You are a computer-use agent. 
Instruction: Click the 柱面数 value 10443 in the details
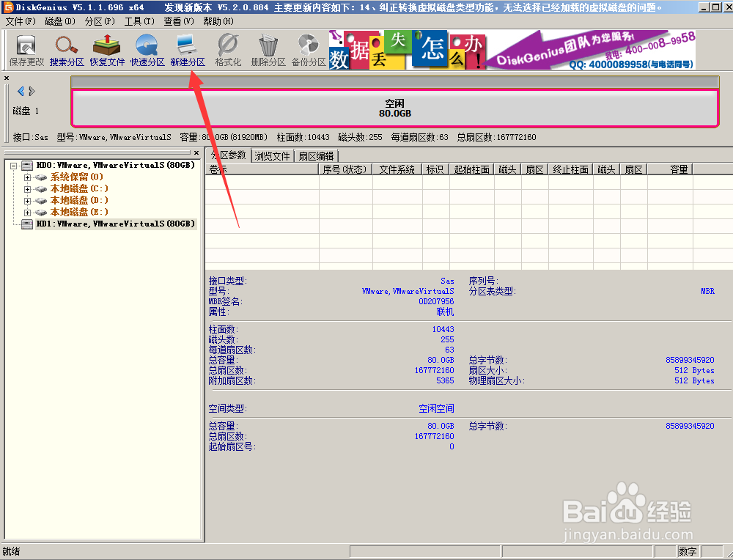click(x=443, y=329)
